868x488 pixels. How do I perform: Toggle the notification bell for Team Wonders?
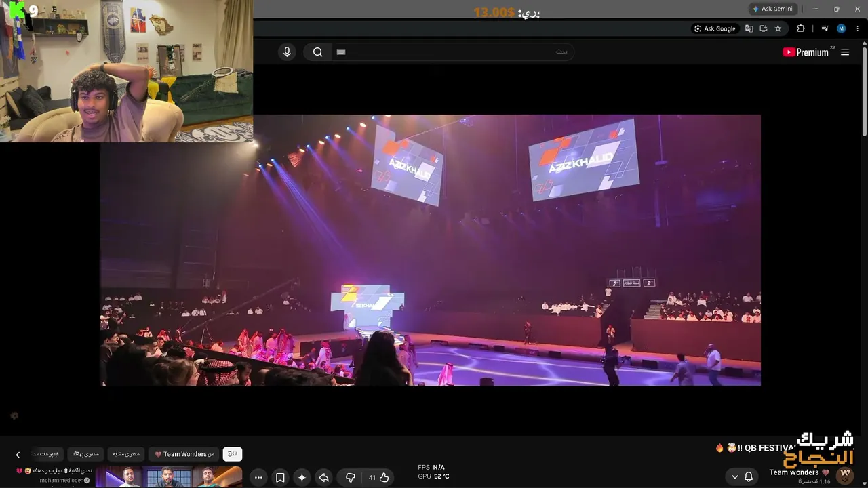tap(749, 476)
